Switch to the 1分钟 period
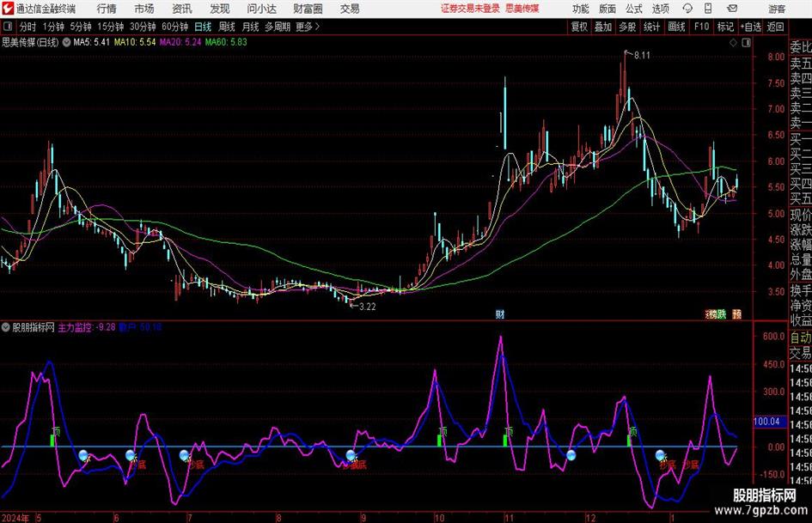The image size is (812, 523). click(53, 27)
